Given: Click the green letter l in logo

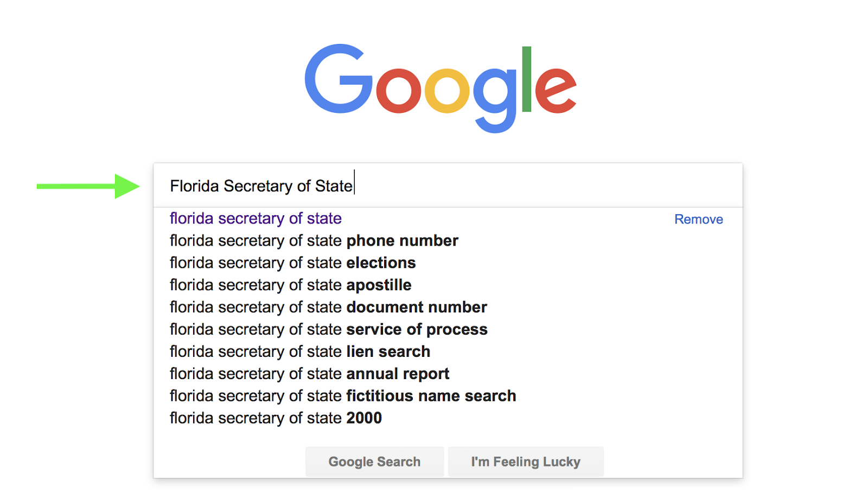Looking at the screenshot, I should click(526, 79).
